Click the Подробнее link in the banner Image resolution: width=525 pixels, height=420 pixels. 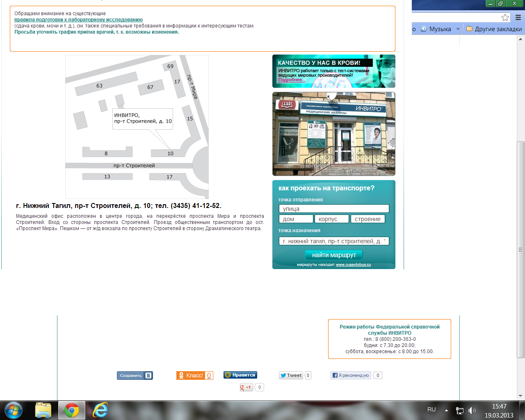click(292, 80)
